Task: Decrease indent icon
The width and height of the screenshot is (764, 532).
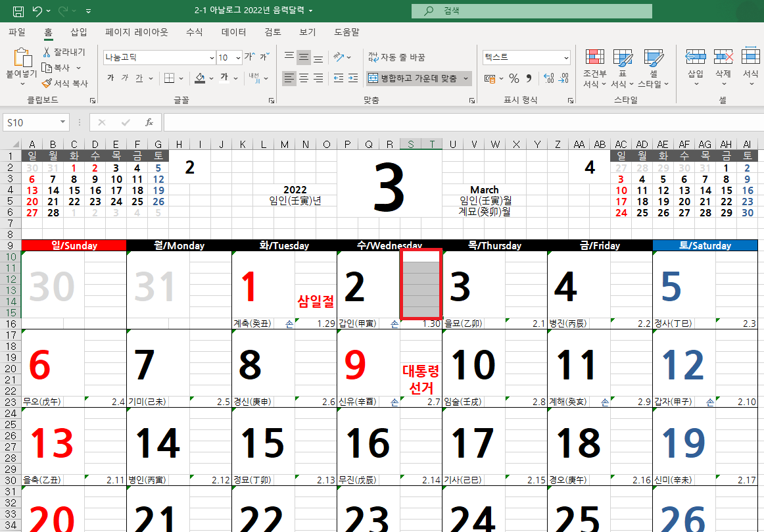Action: 339,78
